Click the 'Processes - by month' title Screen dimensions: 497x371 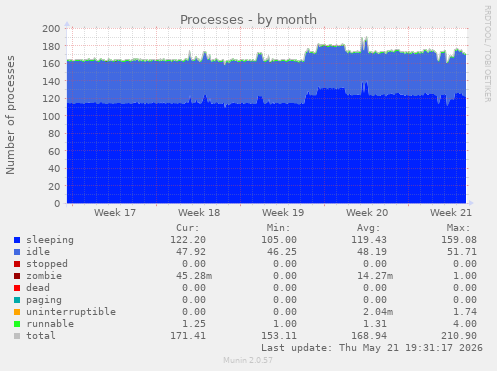point(248,20)
